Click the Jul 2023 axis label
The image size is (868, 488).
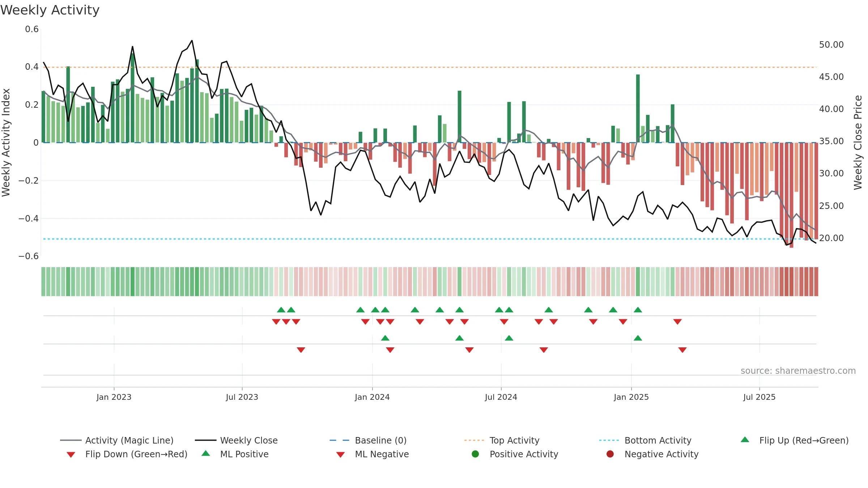point(242,397)
